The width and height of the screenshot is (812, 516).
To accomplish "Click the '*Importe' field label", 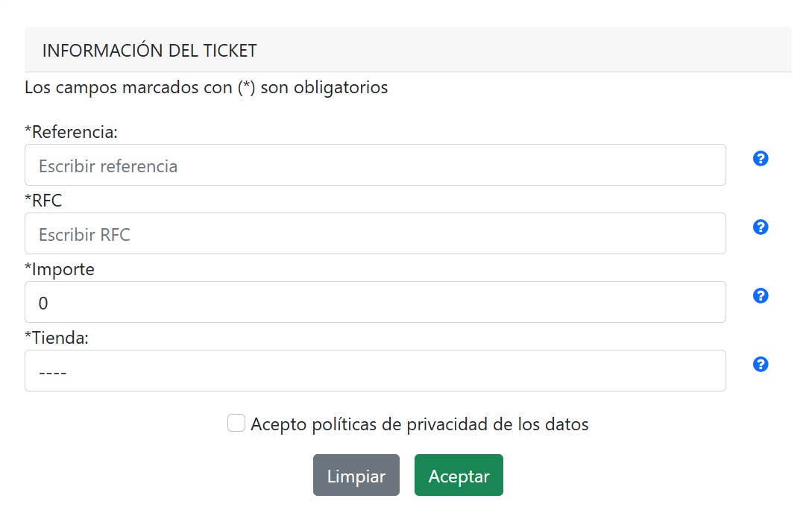I will (x=60, y=269).
